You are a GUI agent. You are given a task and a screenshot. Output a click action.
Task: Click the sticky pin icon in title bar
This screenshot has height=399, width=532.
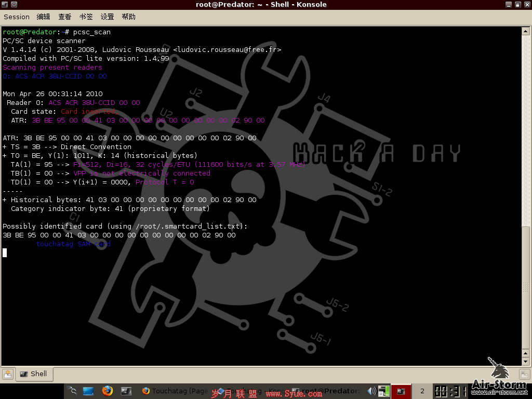point(14,4)
